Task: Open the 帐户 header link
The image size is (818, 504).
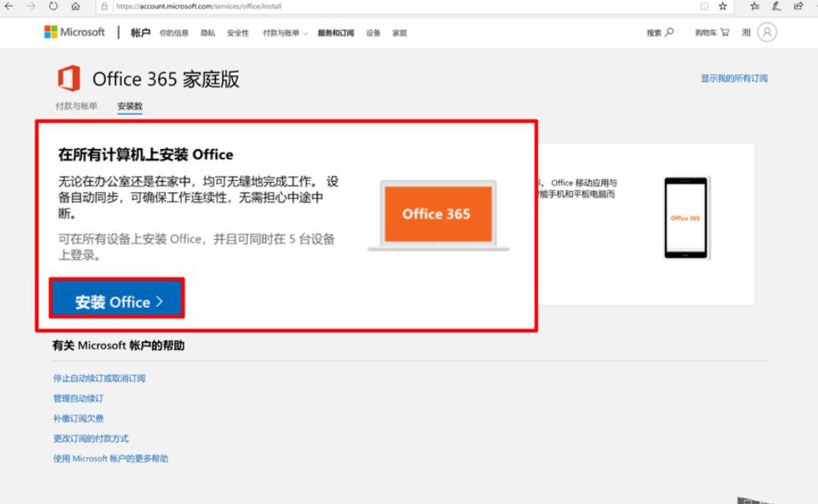Action: point(140,33)
